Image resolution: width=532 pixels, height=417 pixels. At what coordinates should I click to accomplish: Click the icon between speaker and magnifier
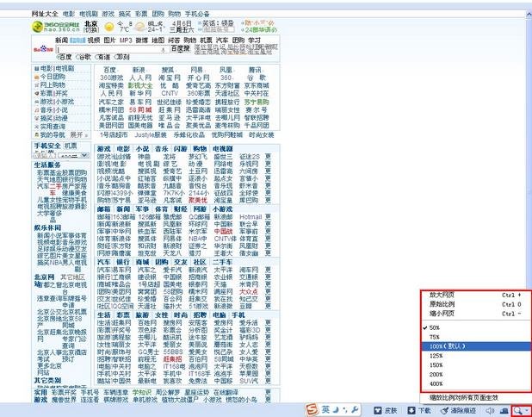click(x=504, y=411)
